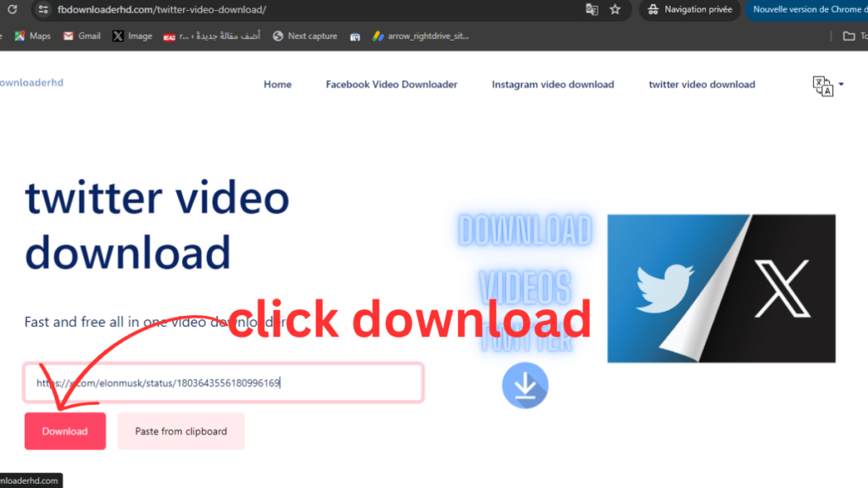Open the X Image bookmark
868x488 pixels.
[x=132, y=36]
